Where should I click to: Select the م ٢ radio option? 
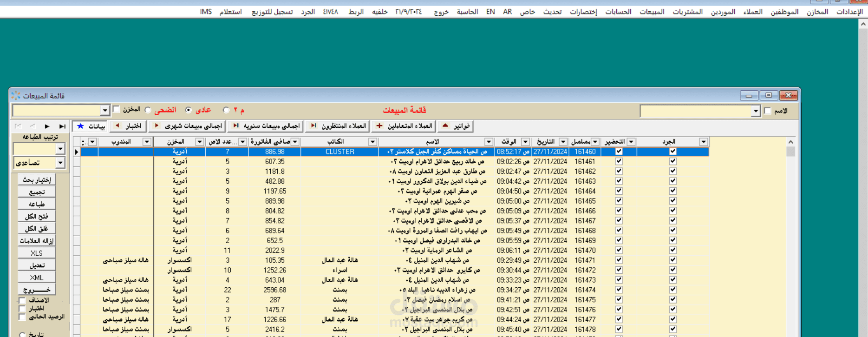click(x=226, y=110)
